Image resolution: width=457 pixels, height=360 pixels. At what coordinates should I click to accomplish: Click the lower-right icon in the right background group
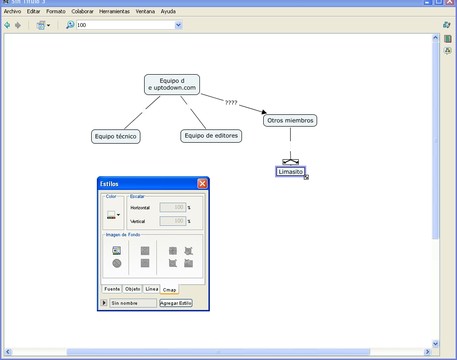[x=188, y=263]
